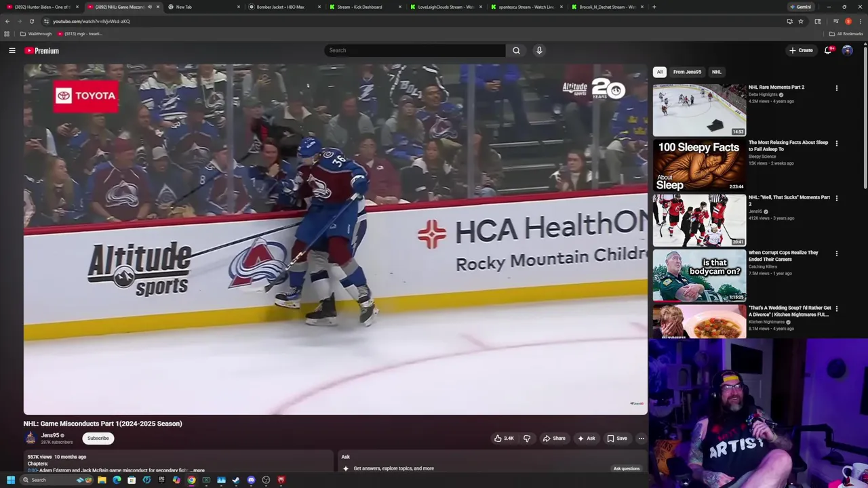Open more actions ellipsis below video
Viewport: 868px width, 488px height.
pos(641,439)
